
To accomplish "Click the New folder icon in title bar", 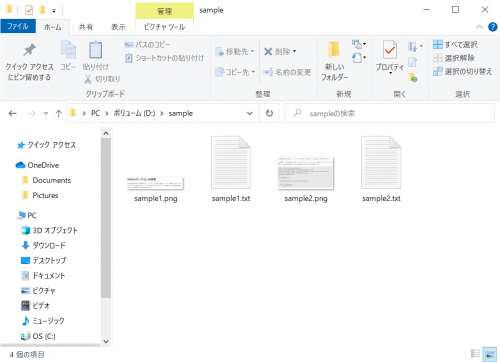I will 42,10.
